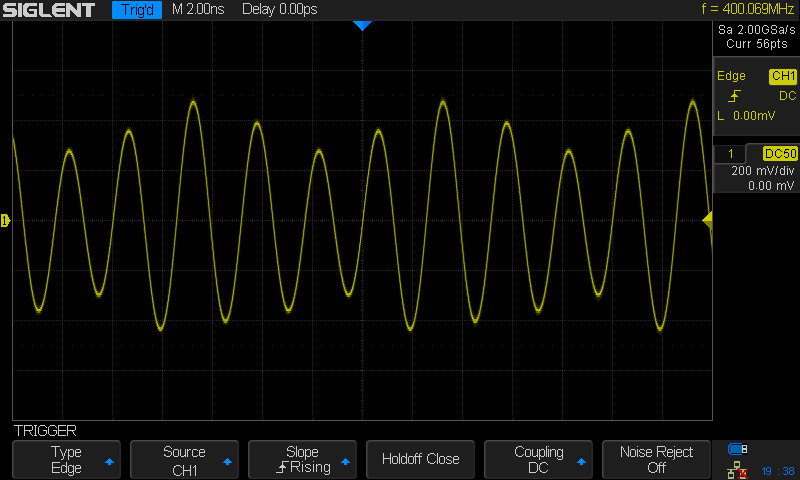The height and width of the screenshot is (480, 800).
Task: Click the yellow trigger level arrow on right edge
Action: [x=707, y=220]
